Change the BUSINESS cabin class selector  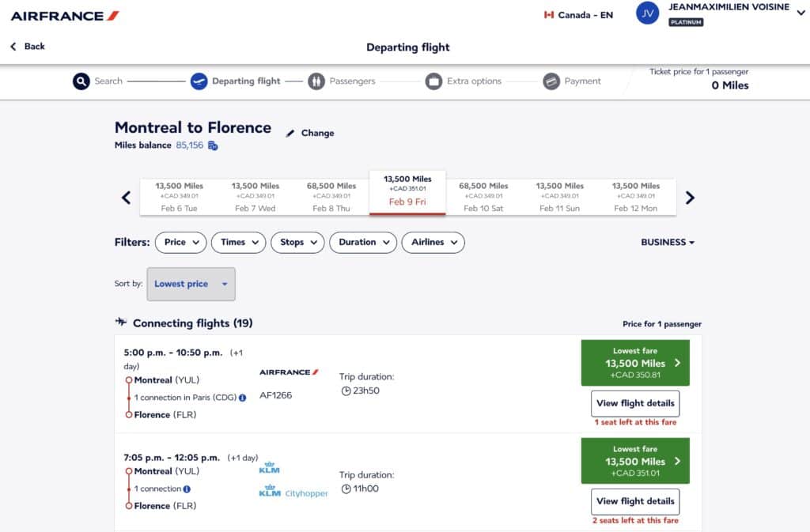click(668, 243)
